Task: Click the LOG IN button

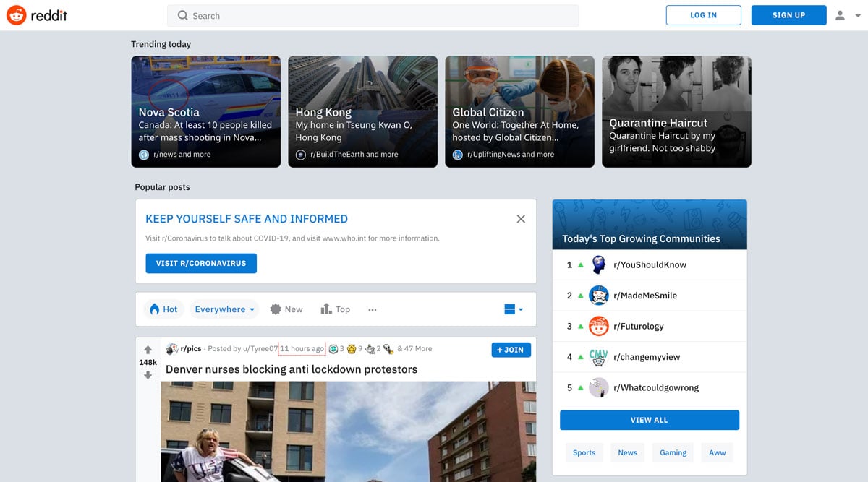Action: pyautogui.click(x=703, y=15)
